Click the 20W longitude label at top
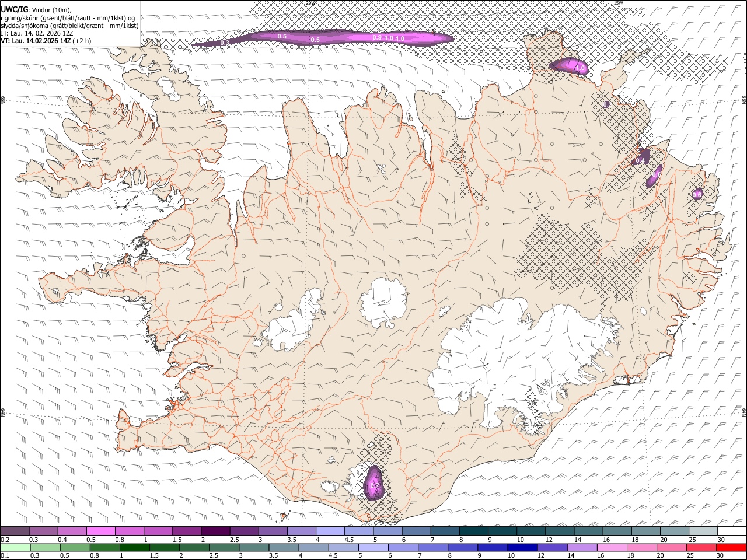 pos(310,2)
